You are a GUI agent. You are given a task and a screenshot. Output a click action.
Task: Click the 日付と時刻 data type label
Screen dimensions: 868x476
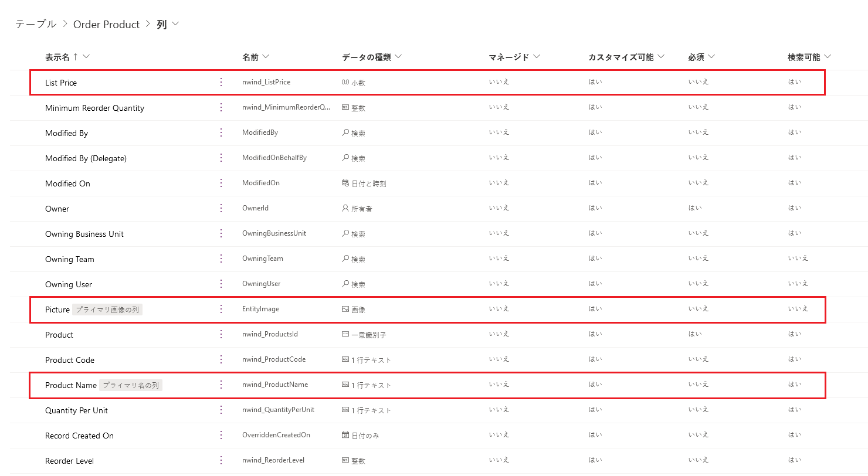pos(368,183)
